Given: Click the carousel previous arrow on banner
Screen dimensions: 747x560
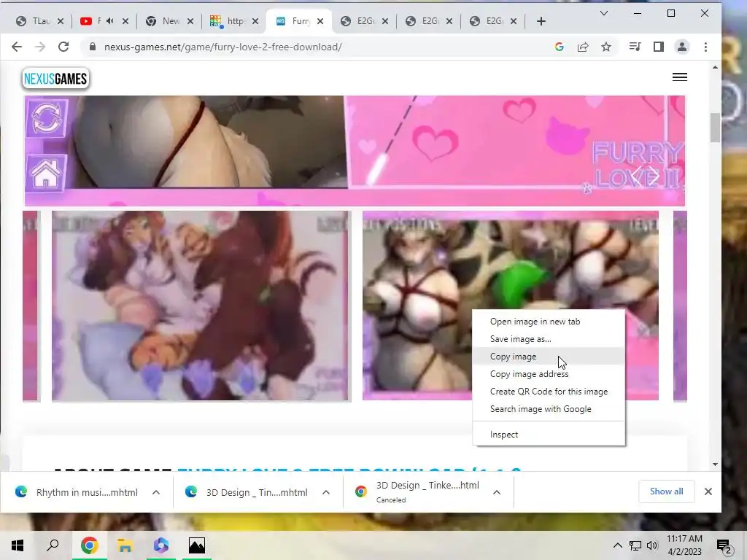Looking at the screenshot, I should [x=636, y=176].
